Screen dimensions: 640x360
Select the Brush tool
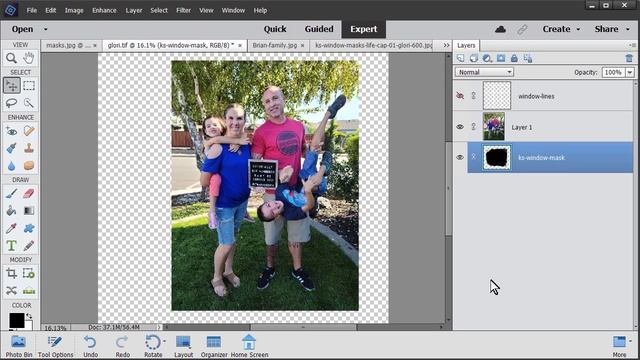click(x=11, y=193)
